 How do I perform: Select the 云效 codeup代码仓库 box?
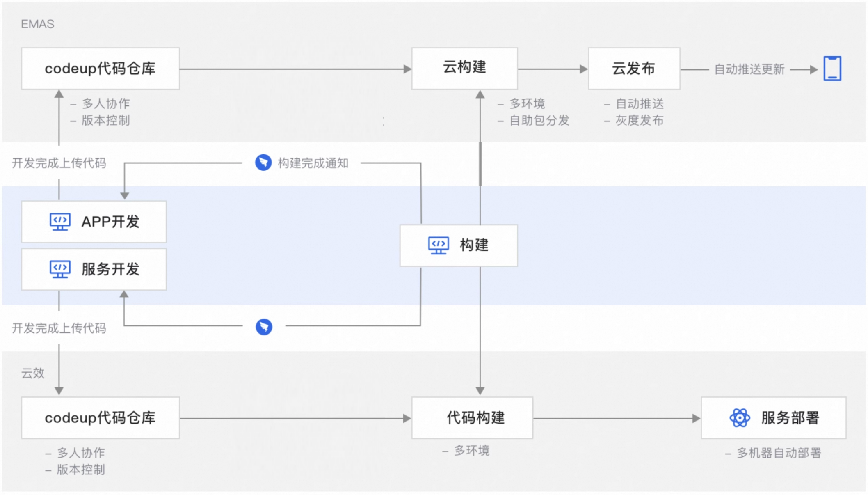pos(101,418)
